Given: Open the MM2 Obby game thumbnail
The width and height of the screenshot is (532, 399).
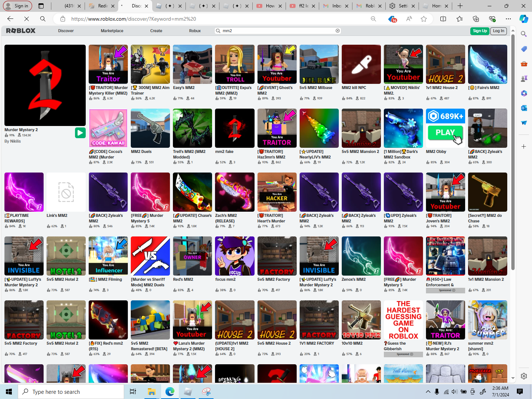Looking at the screenshot, I should point(446,128).
